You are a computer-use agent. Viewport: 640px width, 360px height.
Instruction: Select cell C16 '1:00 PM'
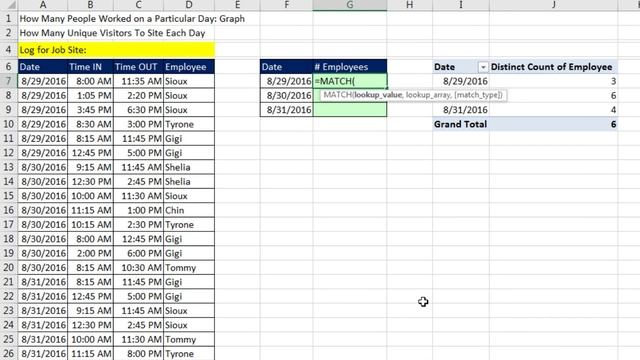pos(138,210)
